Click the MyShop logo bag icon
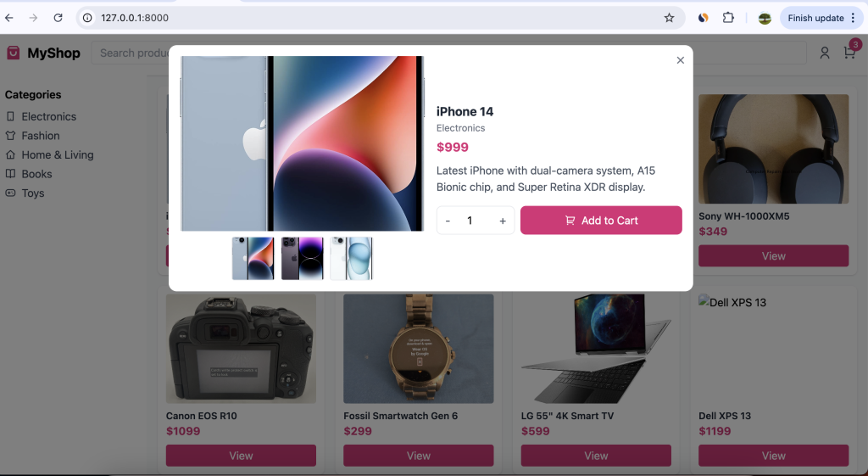This screenshot has width=868, height=476. coord(13,53)
